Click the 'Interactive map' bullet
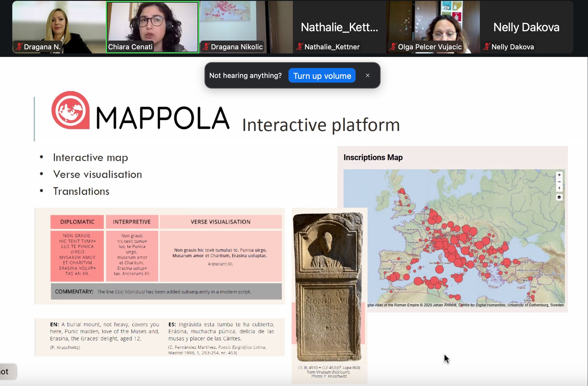 91,158
